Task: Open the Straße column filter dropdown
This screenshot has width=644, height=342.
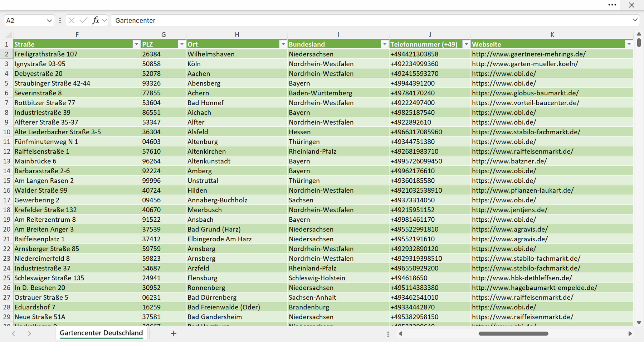Action: [x=136, y=44]
